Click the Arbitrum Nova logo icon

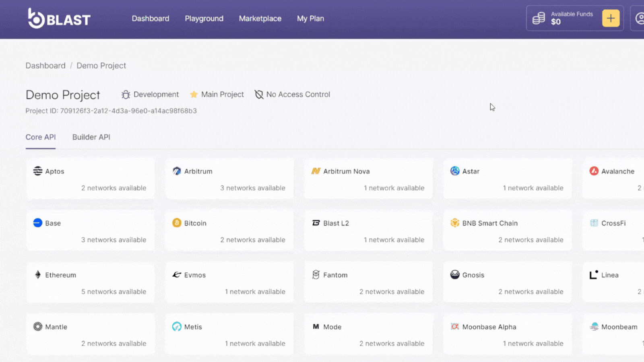point(316,171)
